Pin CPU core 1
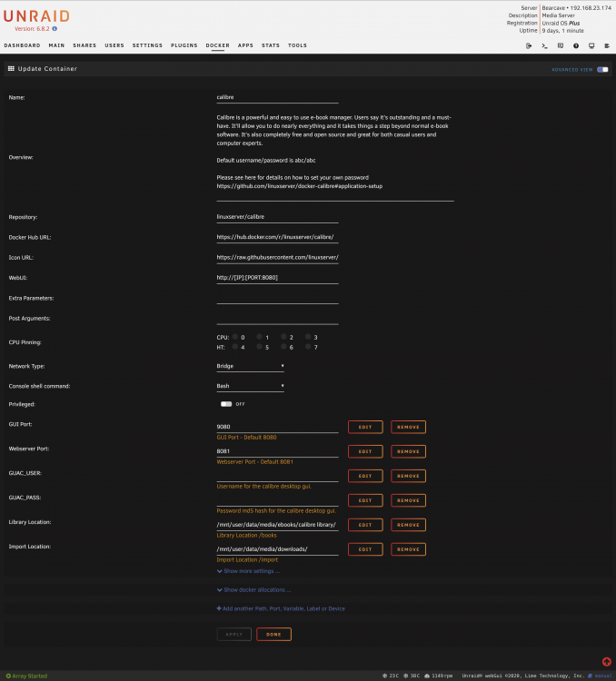Viewport: 616px width, 681px height. pos(259,337)
